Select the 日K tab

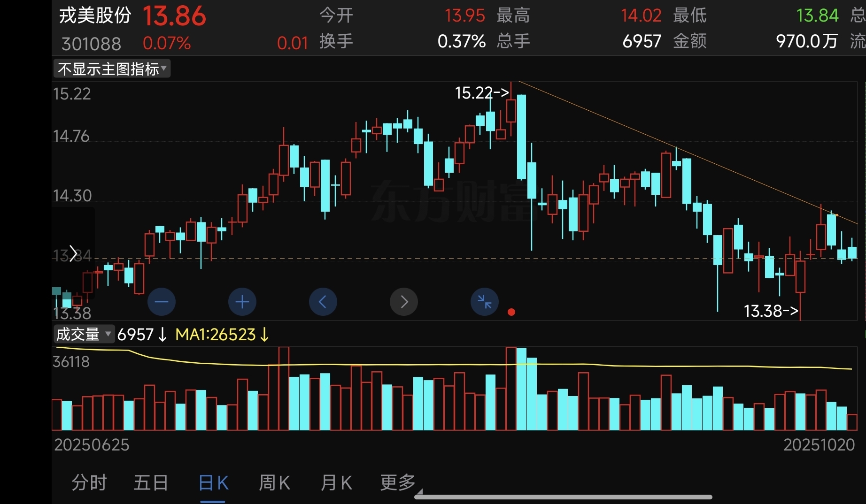click(213, 482)
